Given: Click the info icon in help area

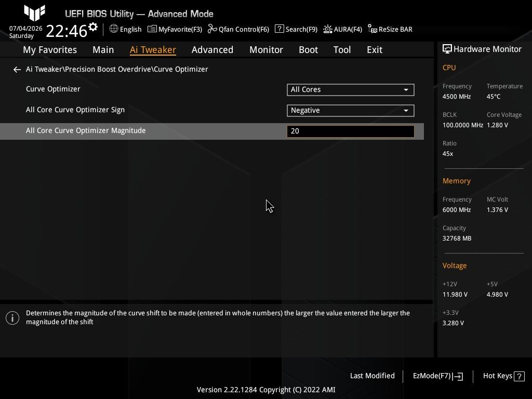Looking at the screenshot, I should (x=12, y=318).
